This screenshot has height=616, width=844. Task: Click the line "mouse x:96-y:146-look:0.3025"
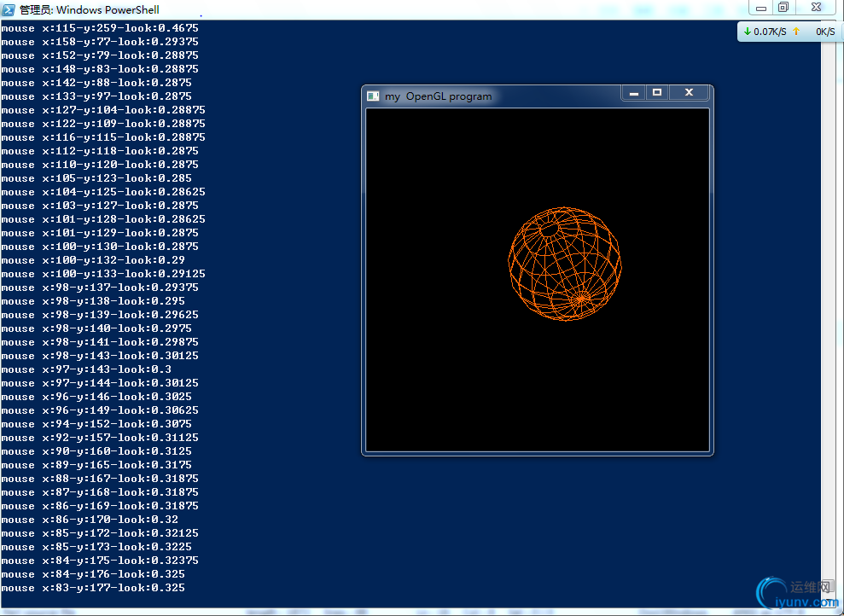97,397
